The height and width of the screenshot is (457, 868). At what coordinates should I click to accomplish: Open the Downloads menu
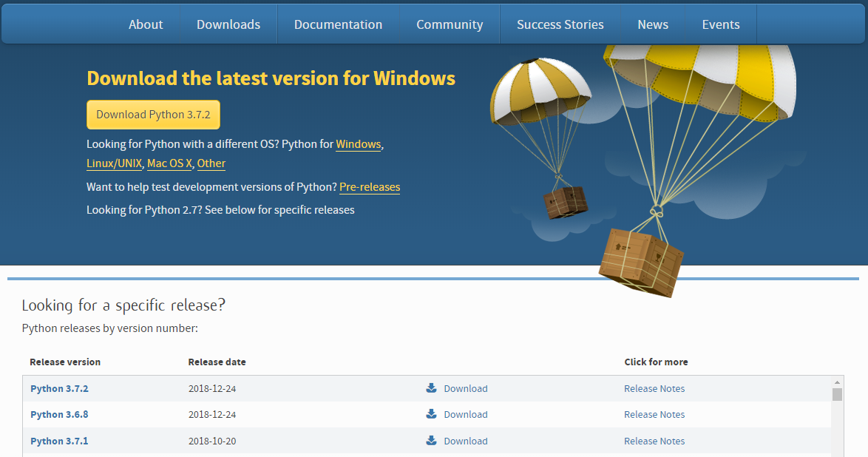coord(228,24)
